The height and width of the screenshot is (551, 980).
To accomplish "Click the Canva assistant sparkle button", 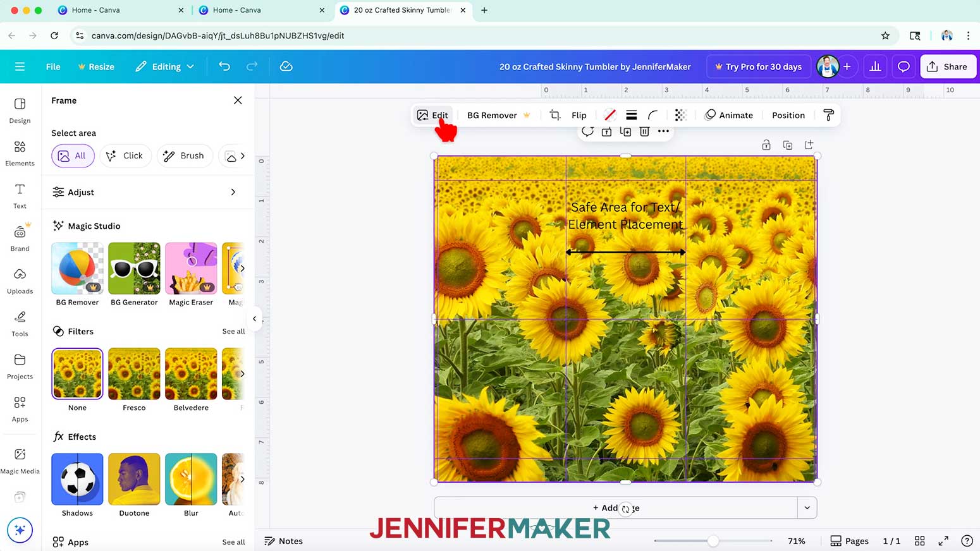I will pos(20,530).
